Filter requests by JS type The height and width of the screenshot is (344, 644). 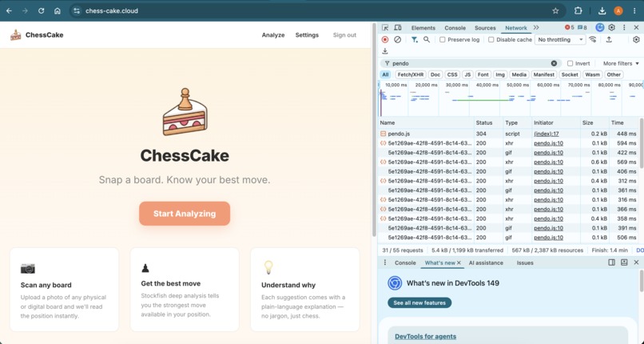click(467, 74)
